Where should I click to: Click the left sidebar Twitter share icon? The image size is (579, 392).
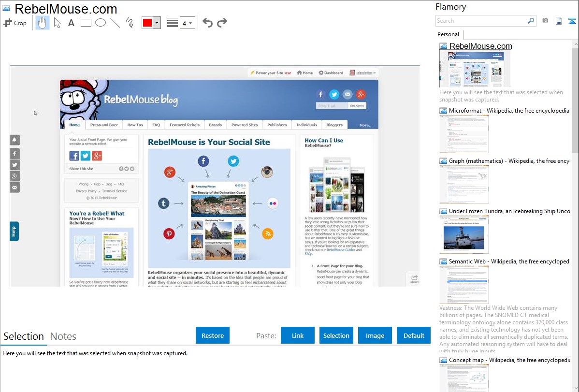pyautogui.click(x=14, y=165)
